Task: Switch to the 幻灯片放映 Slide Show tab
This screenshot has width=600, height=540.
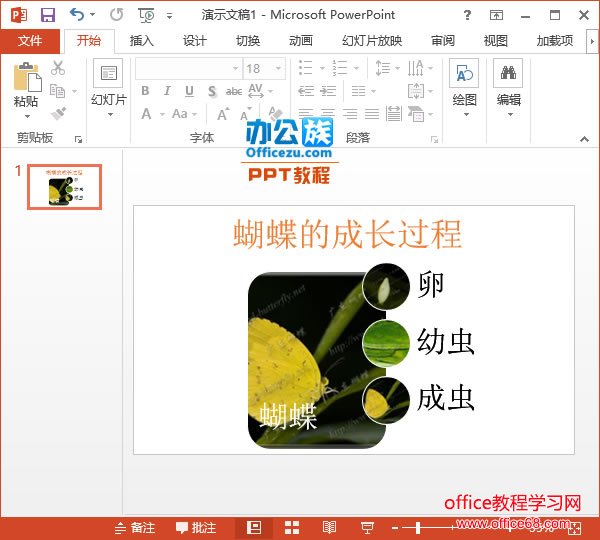Action: (x=372, y=41)
